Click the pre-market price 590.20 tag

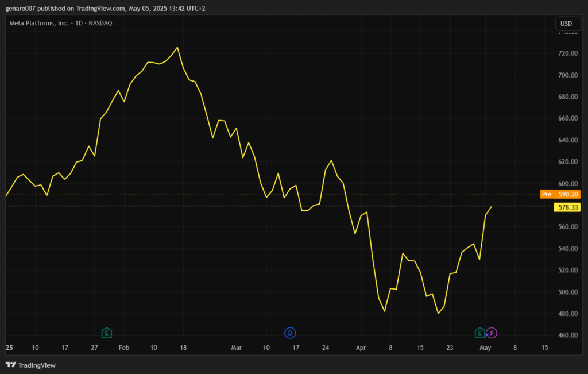click(x=567, y=194)
